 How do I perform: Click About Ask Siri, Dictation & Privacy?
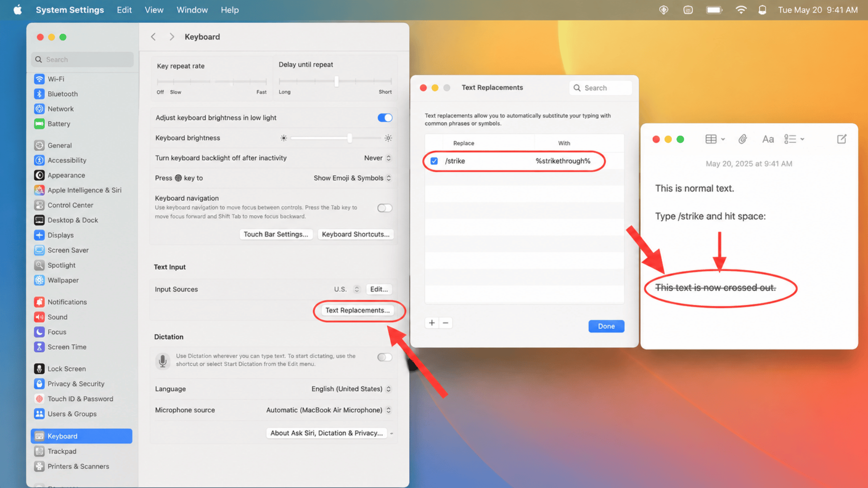click(326, 433)
